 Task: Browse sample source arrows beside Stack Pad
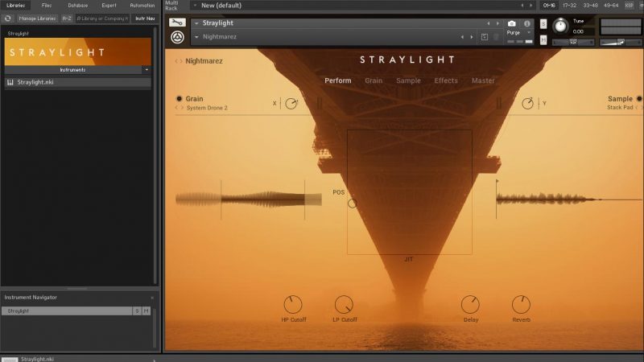[x=638, y=108]
